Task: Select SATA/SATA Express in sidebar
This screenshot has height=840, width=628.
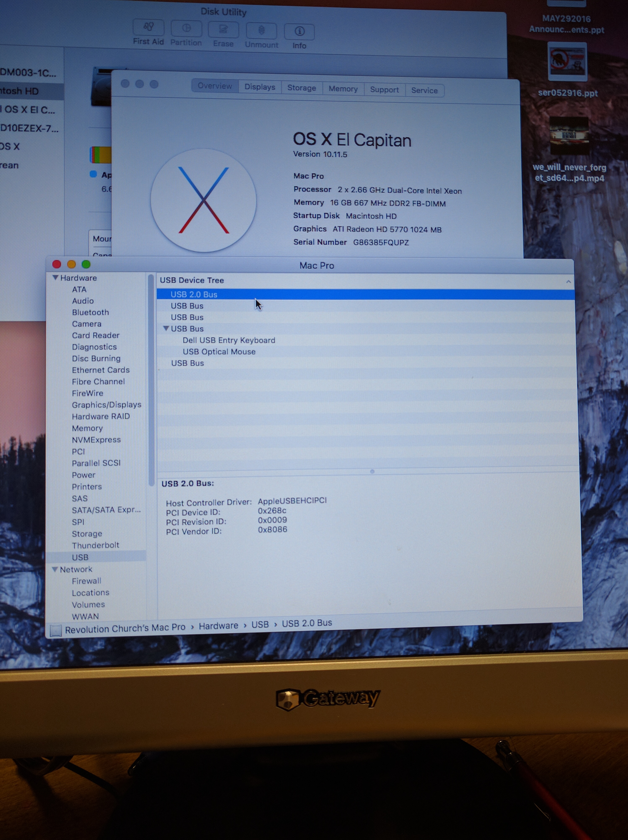Action: (106, 510)
